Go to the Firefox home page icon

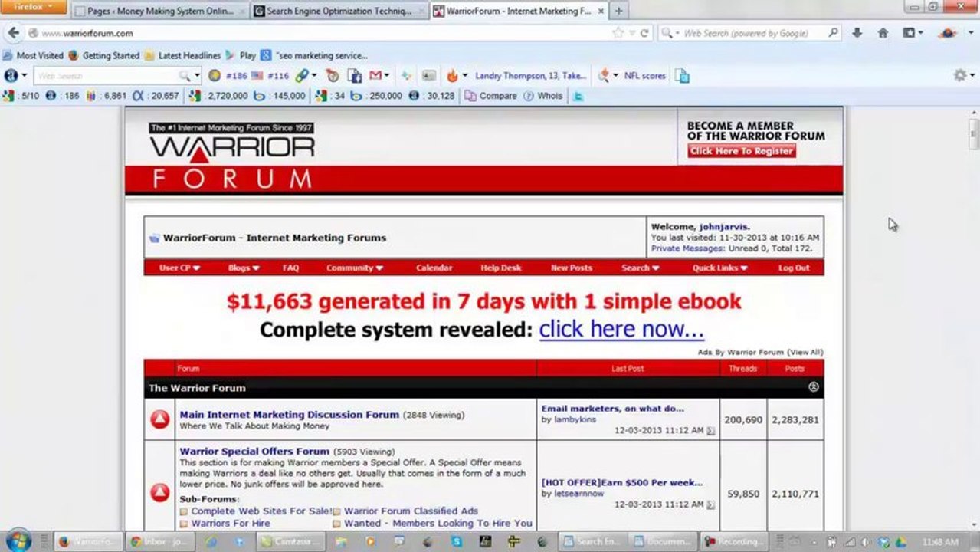pos(883,33)
